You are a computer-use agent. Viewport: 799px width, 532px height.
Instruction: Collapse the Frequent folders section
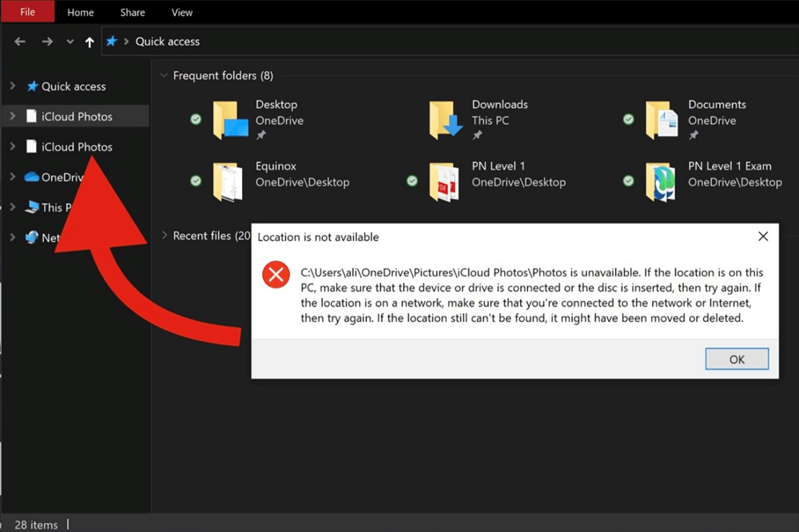click(x=165, y=76)
